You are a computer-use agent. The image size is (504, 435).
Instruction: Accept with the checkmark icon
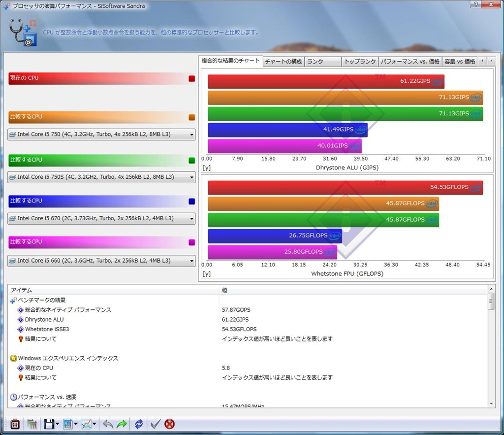tap(155, 424)
